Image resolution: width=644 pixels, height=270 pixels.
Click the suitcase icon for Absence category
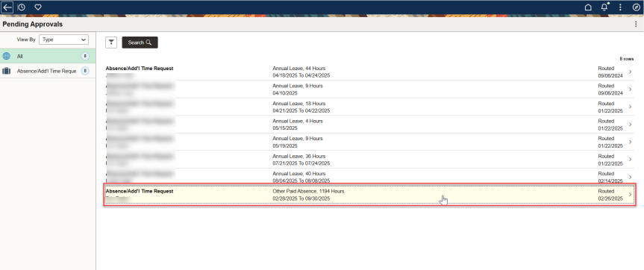click(6, 71)
